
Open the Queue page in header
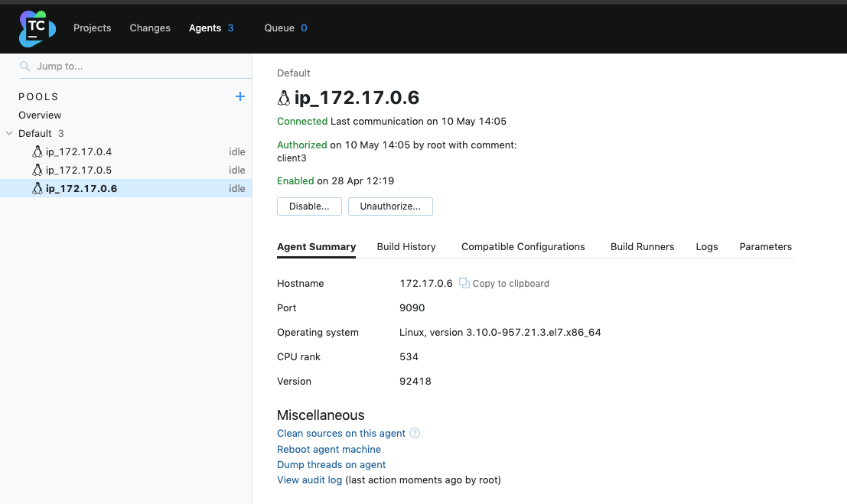coord(279,28)
